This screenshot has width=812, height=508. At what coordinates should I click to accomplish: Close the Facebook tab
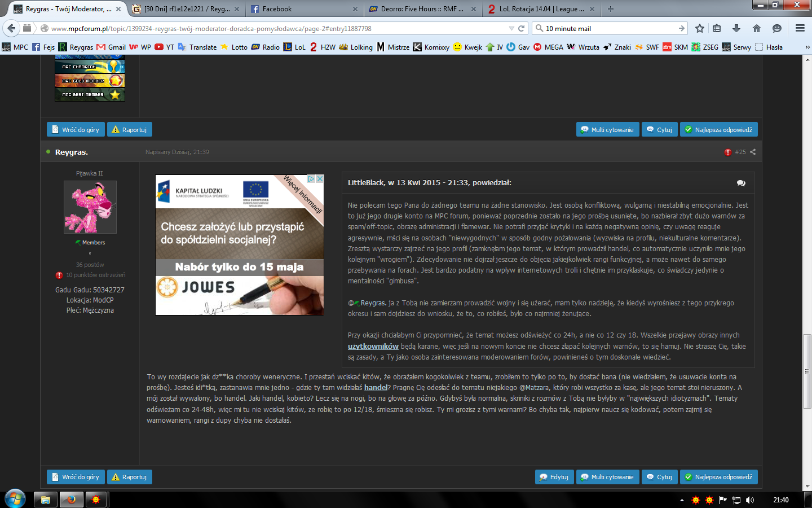pos(355,9)
